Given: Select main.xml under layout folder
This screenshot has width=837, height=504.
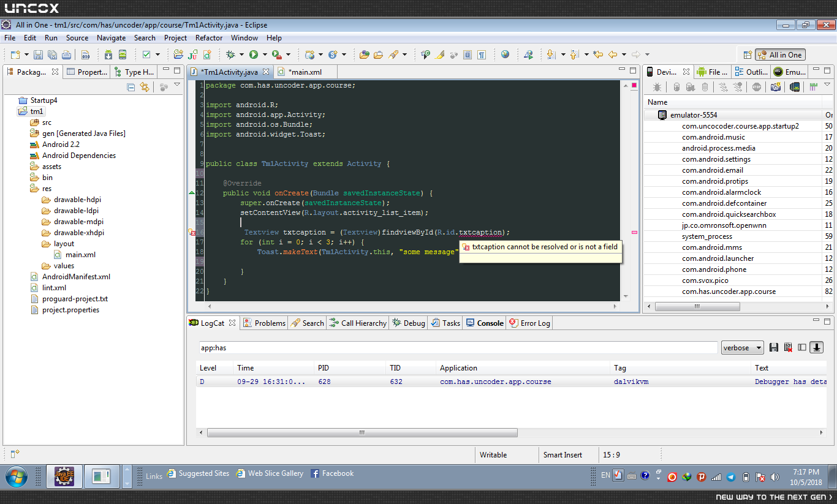Looking at the screenshot, I should 75,255.
